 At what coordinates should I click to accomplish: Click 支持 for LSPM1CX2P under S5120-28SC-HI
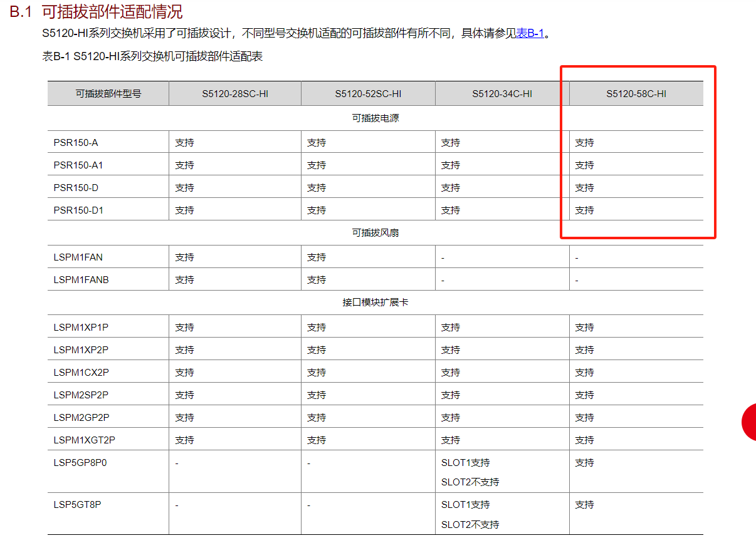pyautogui.click(x=184, y=373)
